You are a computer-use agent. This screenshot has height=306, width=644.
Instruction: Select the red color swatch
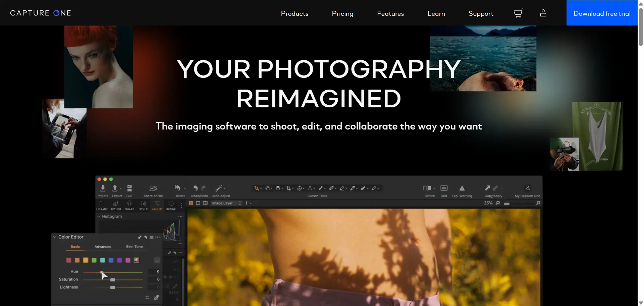(x=68, y=260)
